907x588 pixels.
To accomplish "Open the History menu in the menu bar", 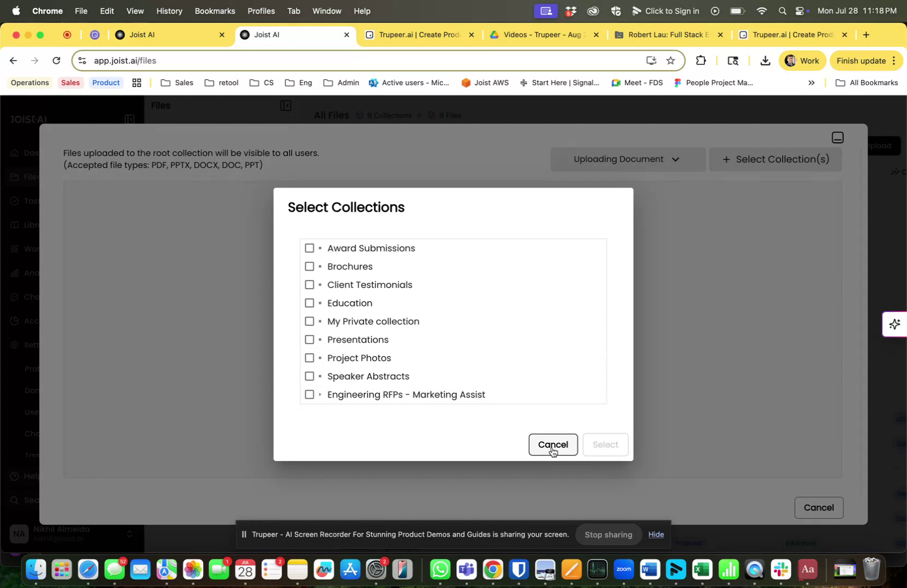I will tap(169, 11).
